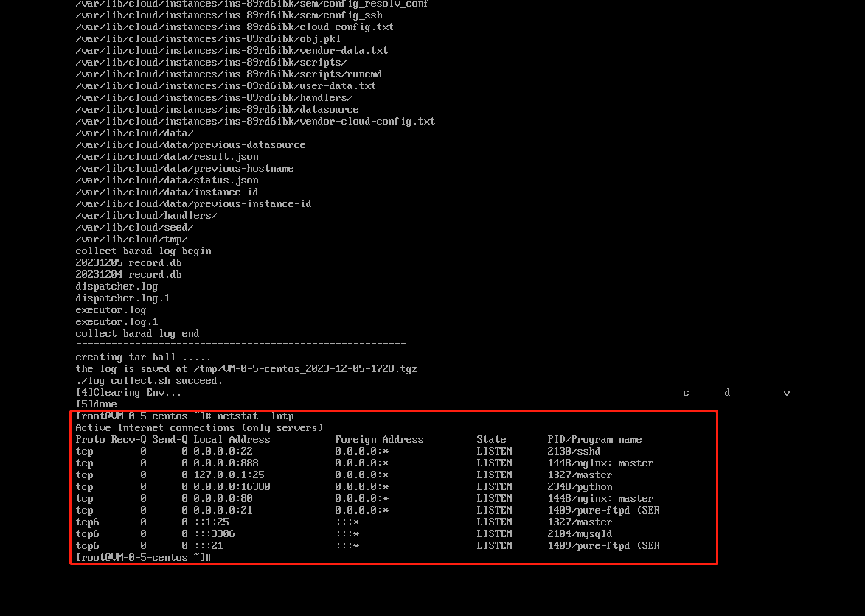
Task: Click the 'State' column header
Action: [491, 440]
